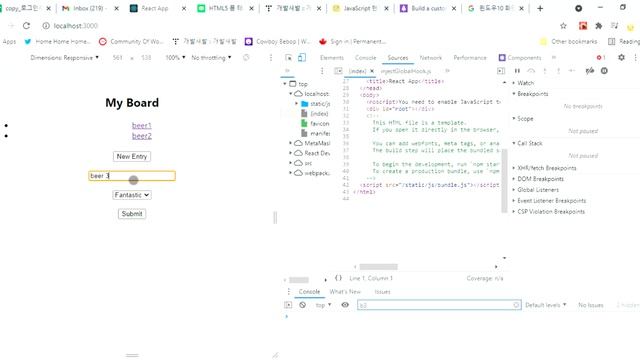
Task: Click the rotate device orientation icon
Action: (x=246, y=58)
